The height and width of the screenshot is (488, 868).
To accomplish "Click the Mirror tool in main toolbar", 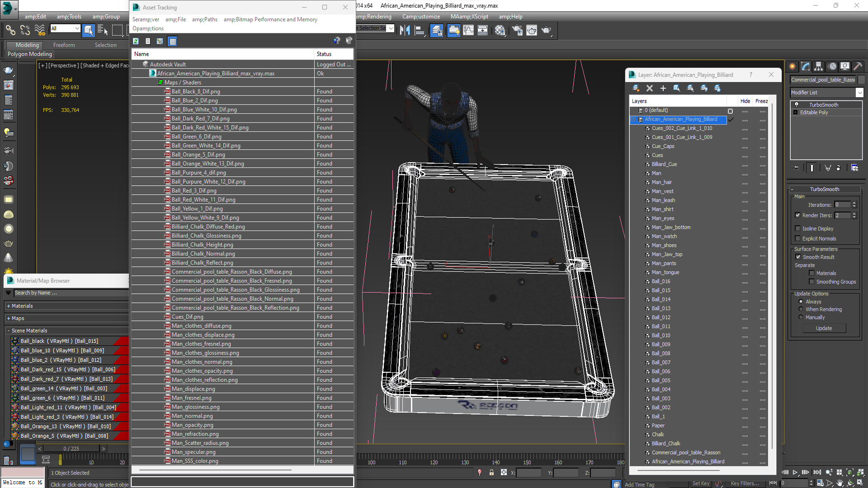I will 405,30.
